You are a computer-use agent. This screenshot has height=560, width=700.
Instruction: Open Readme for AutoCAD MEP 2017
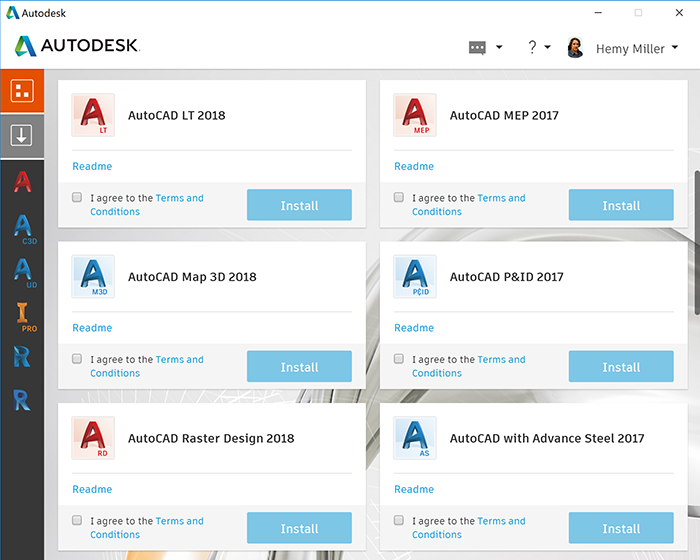point(414,167)
